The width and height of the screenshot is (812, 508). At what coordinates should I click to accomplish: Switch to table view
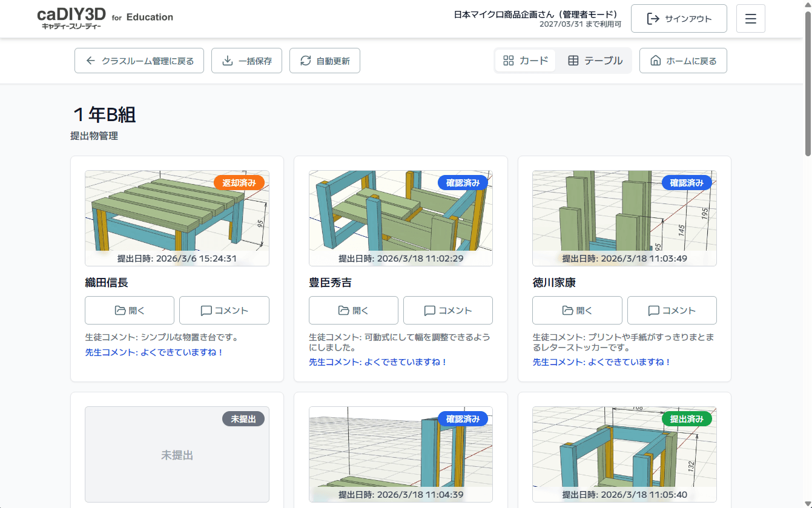coord(595,61)
